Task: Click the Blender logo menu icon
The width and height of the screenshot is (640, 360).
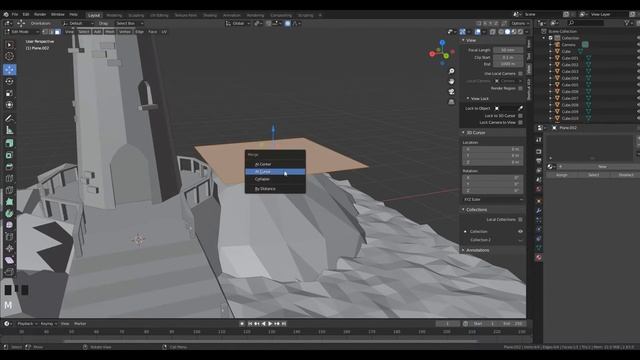Action: point(6,14)
